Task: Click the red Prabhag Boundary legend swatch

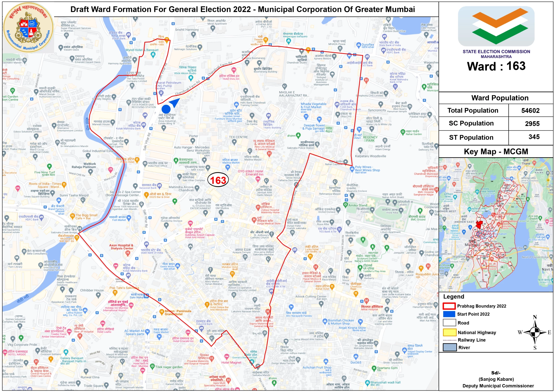Action: (x=449, y=306)
